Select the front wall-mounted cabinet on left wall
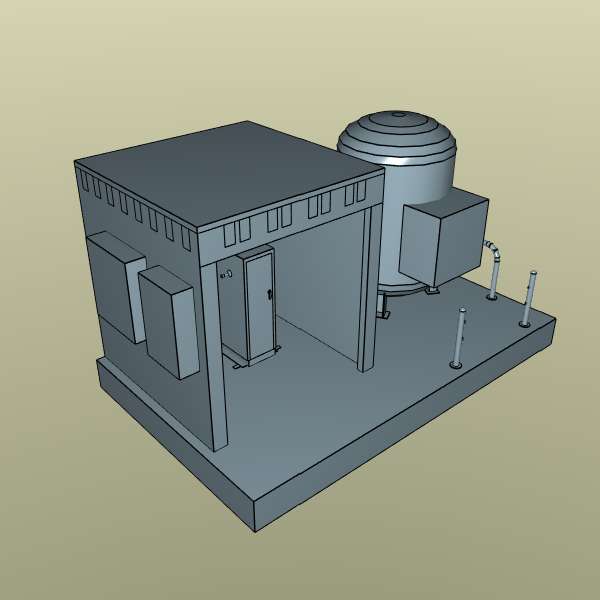The image size is (600, 600). coord(168,321)
